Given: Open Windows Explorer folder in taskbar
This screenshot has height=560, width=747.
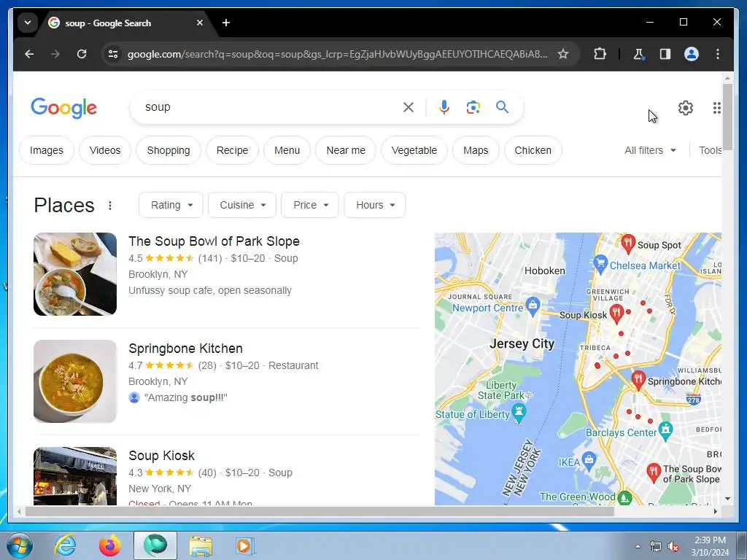Looking at the screenshot, I should coord(201,545).
